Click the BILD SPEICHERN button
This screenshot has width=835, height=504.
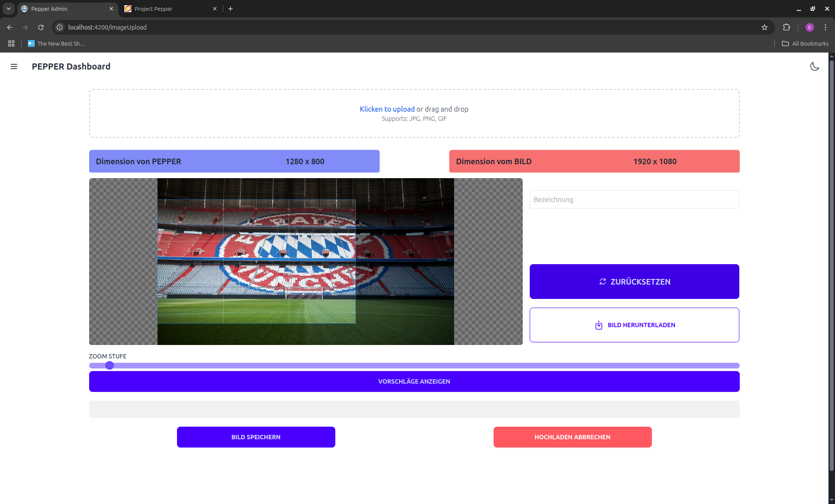pyautogui.click(x=256, y=437)
